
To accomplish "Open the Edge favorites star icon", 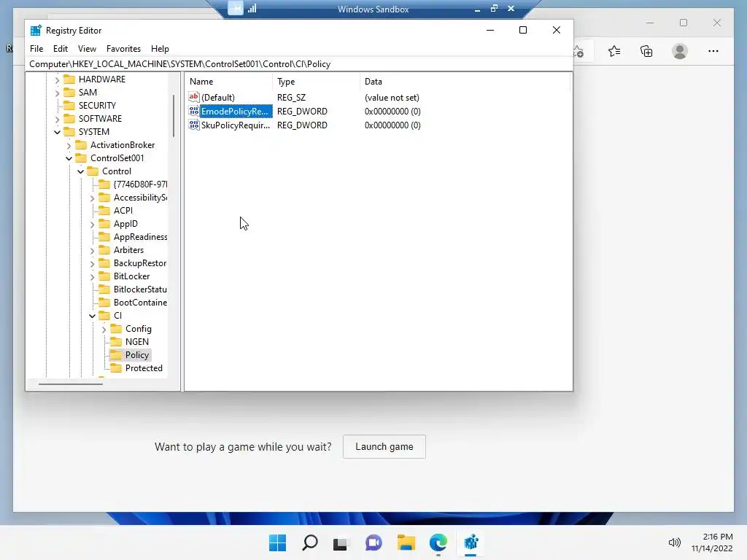I will [614, 51].
